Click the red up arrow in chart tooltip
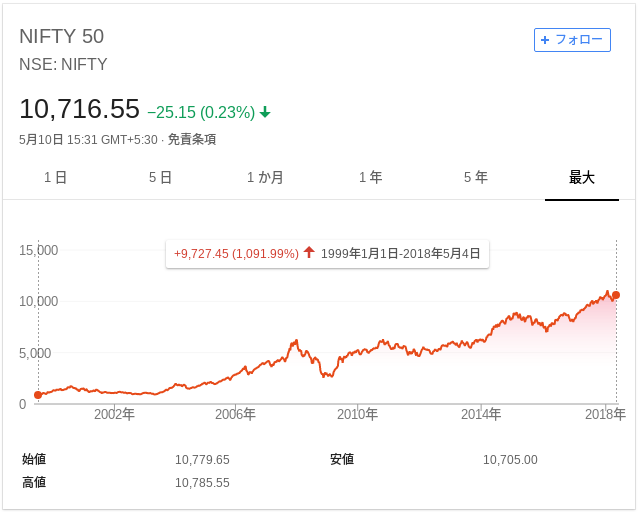 (309, 252)
